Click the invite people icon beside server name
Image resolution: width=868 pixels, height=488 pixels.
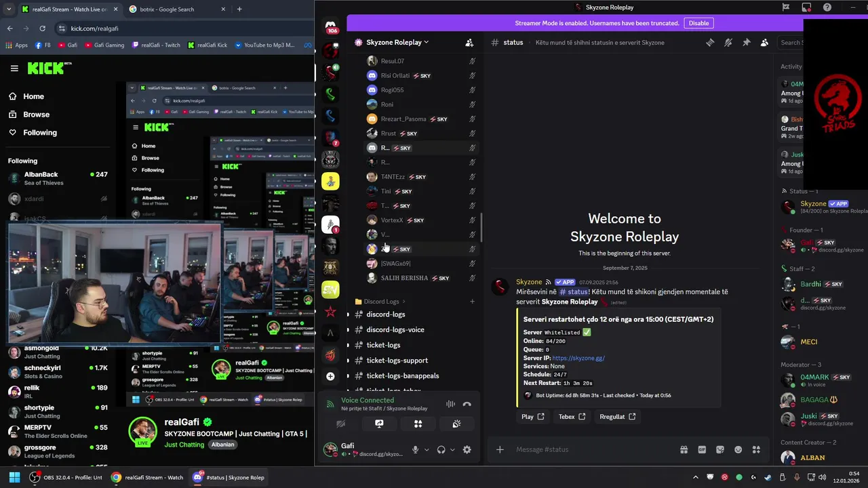point(469,42)
